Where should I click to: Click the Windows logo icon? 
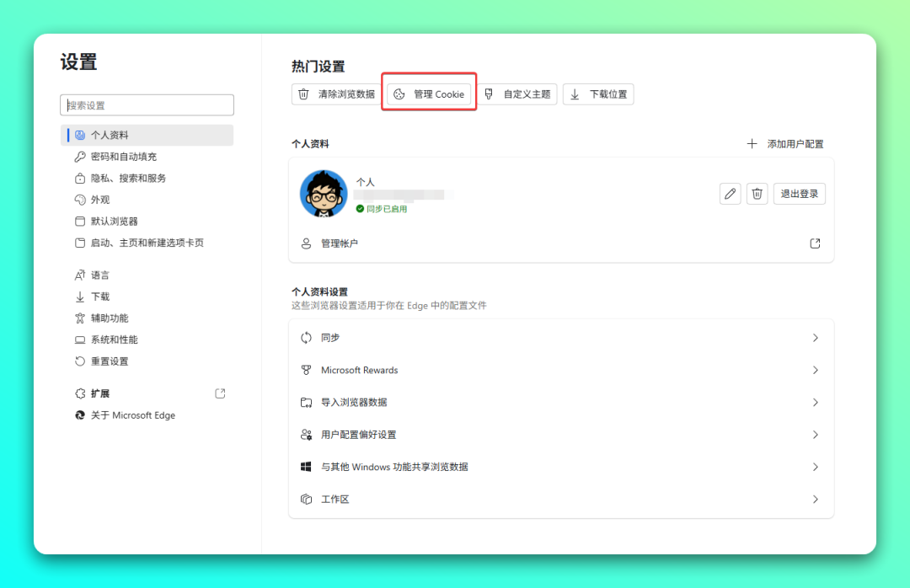pos(306,467)
